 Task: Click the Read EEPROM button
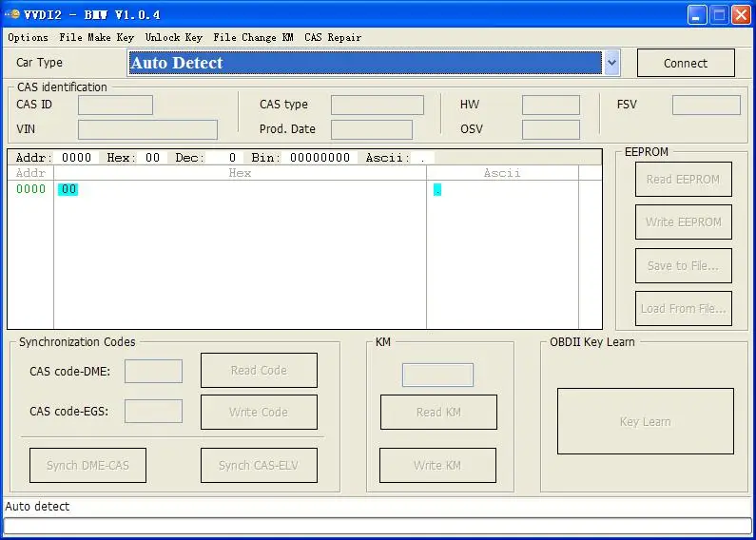pyautogui.click(x=683, y=180)
